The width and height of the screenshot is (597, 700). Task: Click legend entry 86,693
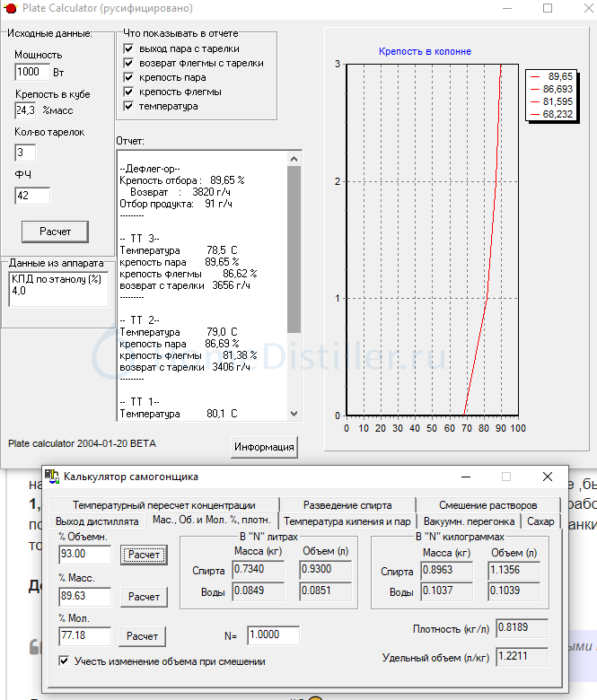point(551,89)
